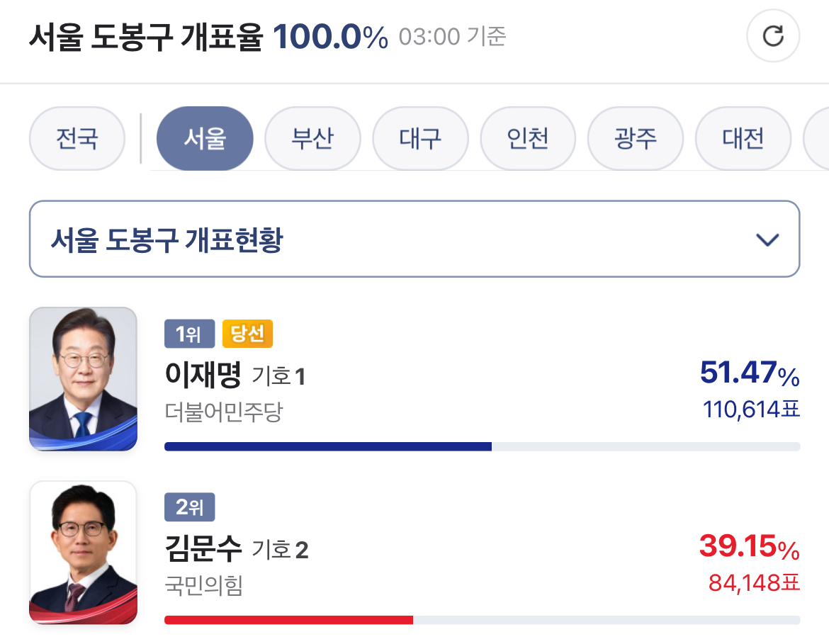Open the 인천 region tab
The image size is (829, 644).
(528, 139)
